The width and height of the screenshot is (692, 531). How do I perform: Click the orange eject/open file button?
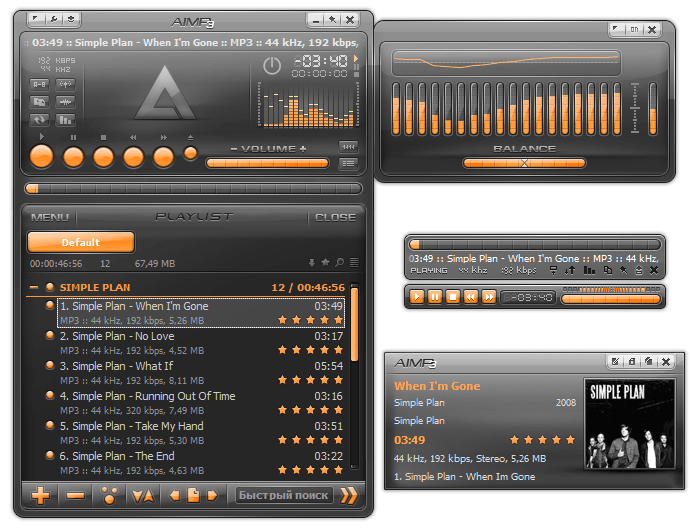pos(191,154)
